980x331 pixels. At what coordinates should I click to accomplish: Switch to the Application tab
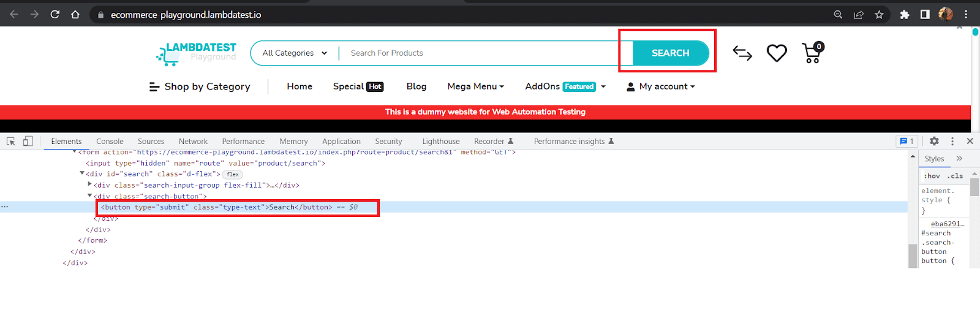click(341, 142)
